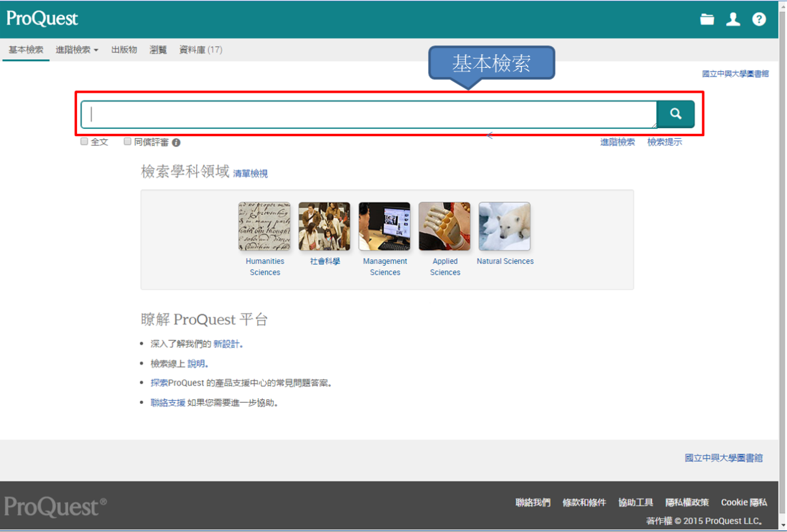The width and height of the screenshot is (787, 532).
Task: Select Humanities Sciences thumbnail image
Action: (x=264, y=226)
